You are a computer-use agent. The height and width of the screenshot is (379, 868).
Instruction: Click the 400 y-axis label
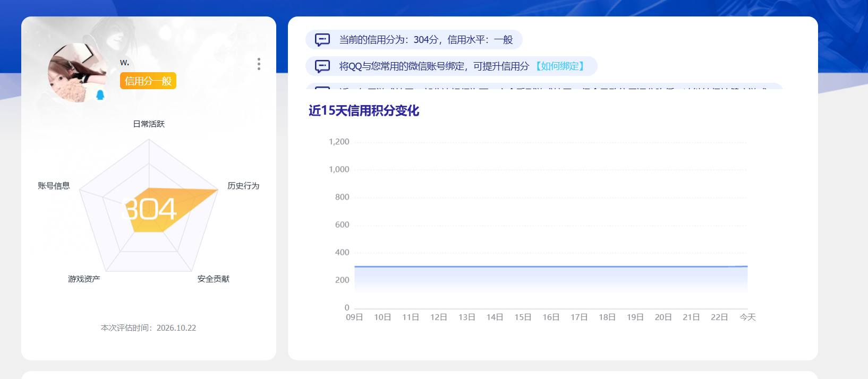[x=342, y=252]
